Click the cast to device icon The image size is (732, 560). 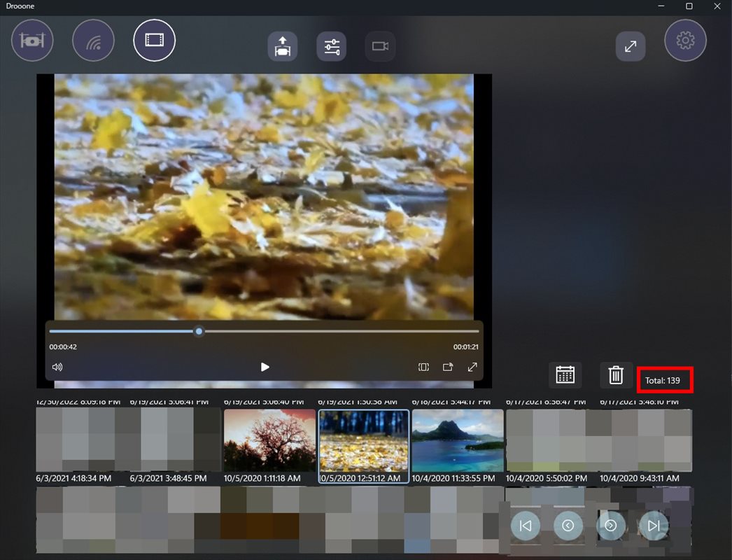[448, 367]
